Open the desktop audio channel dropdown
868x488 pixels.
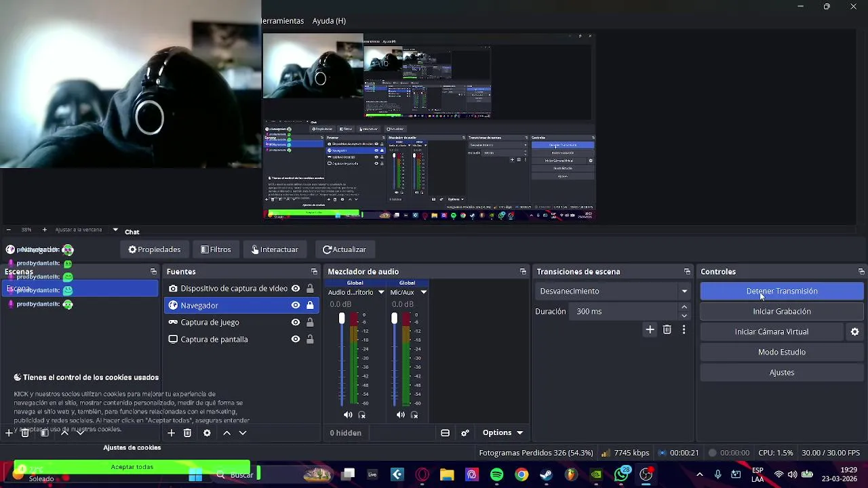[x=381, y=292]
